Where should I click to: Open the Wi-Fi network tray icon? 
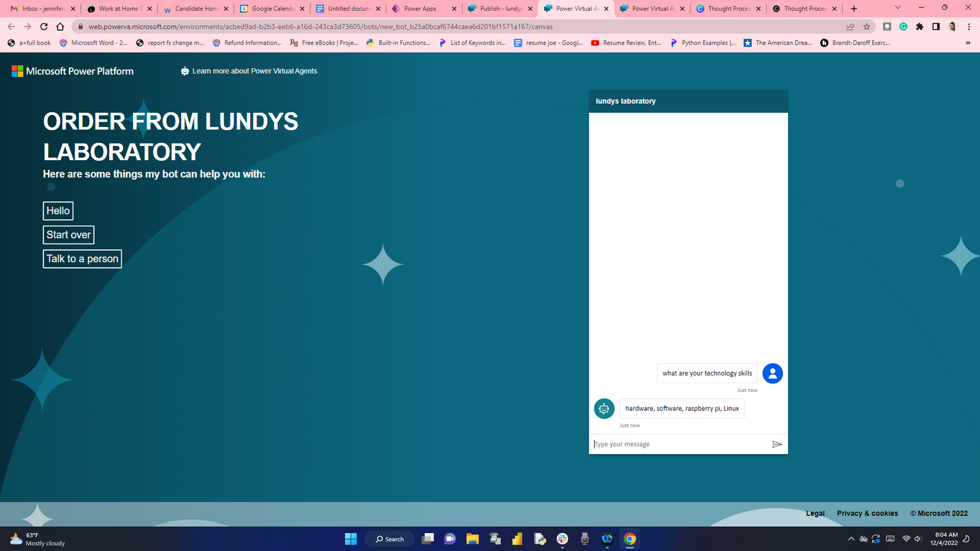[x=906, y=539]
